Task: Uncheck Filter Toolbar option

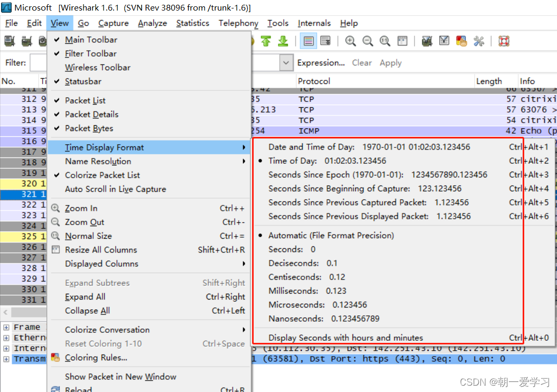Action: 150,53
